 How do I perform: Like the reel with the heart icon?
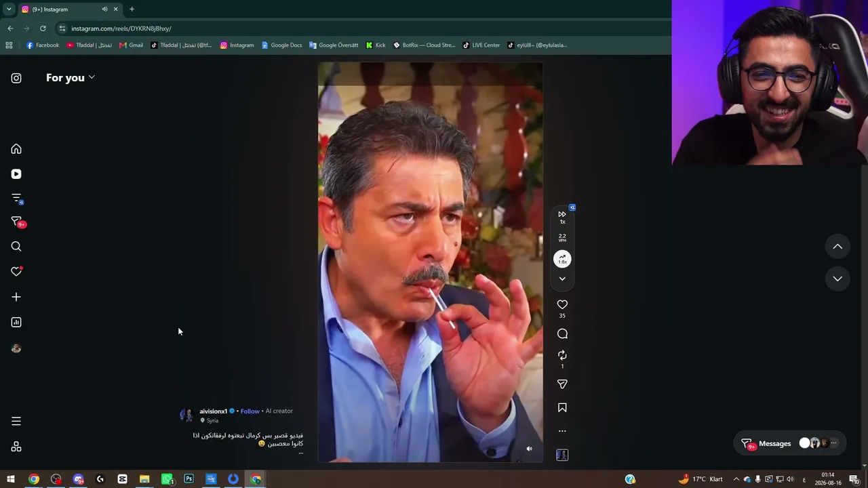point(562,305)
